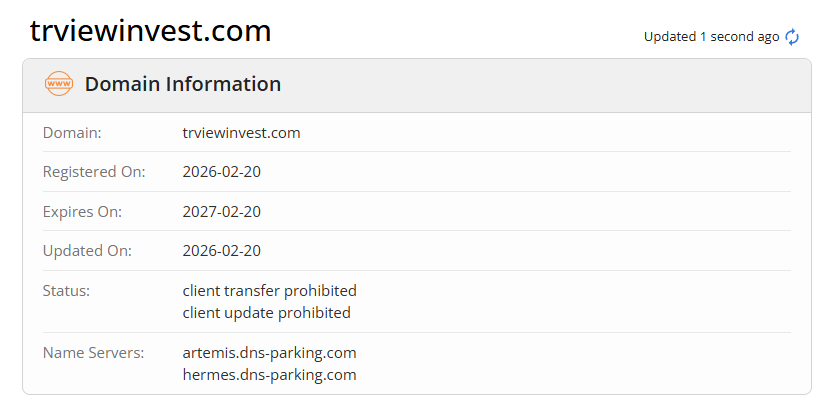Click the Domain Information header
Viewport: 836px width, 407px height.
183,85
